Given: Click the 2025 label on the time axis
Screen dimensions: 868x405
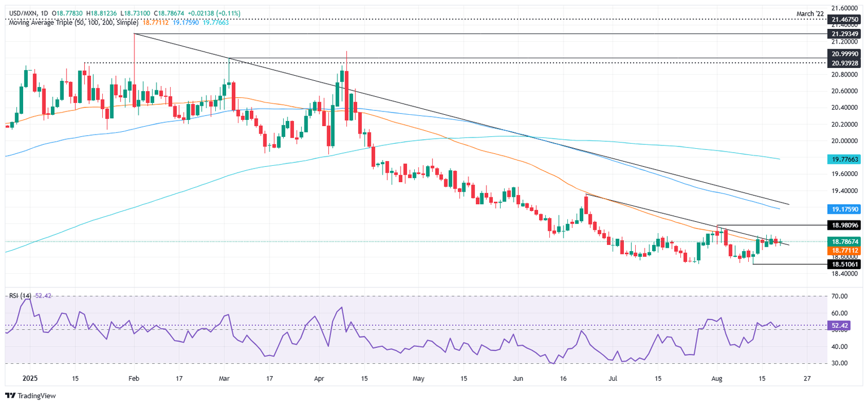Looking at the screenshot, I should 29,377.
